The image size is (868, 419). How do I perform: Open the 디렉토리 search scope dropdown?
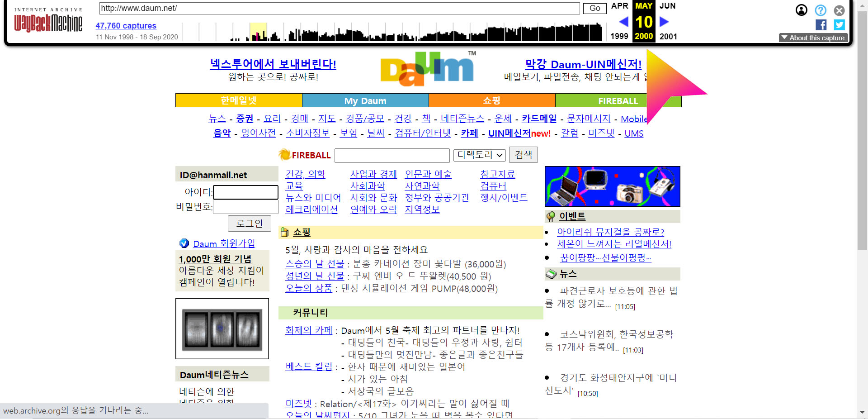[480, 155]
